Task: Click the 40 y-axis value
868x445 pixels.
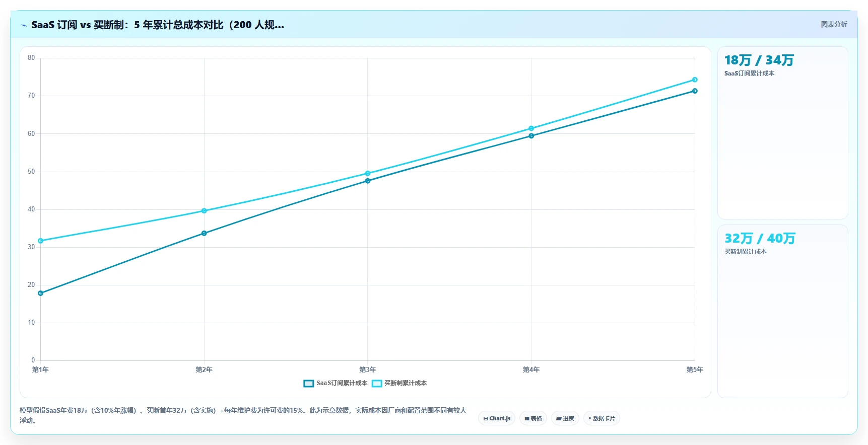Action: coord(31,209)
